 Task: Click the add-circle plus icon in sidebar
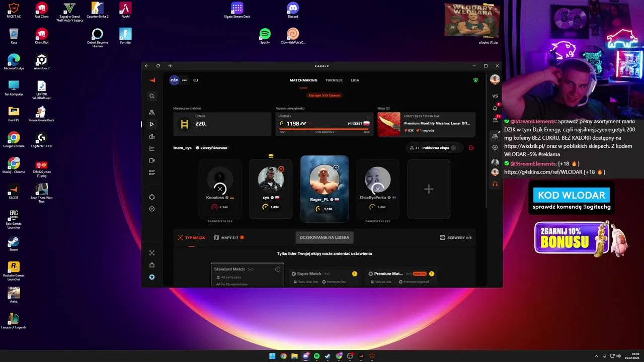(x=152, y=209)
